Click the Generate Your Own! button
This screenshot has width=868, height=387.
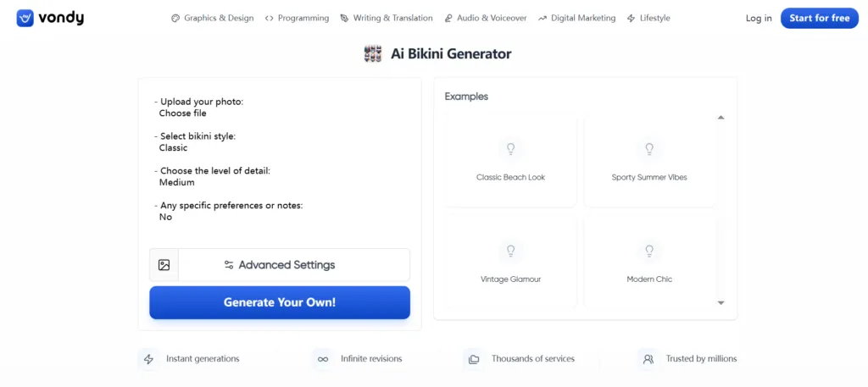(280, 302)
